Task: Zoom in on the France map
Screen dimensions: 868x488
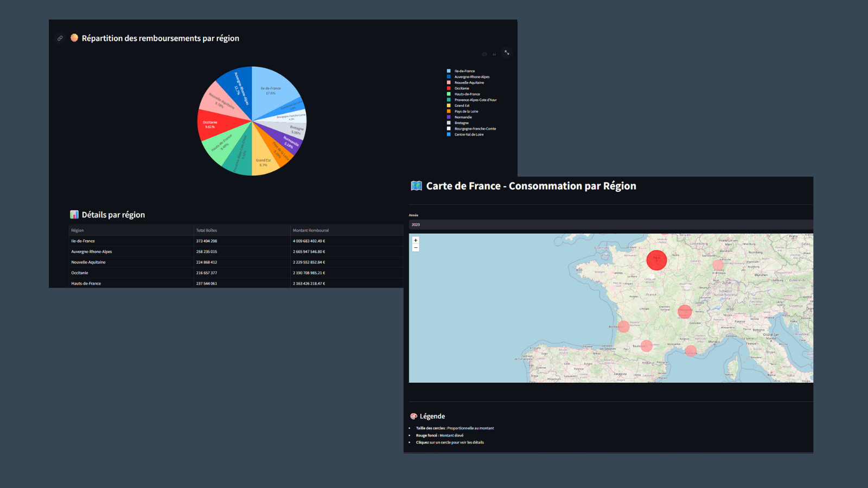Action: click(416, 240)
